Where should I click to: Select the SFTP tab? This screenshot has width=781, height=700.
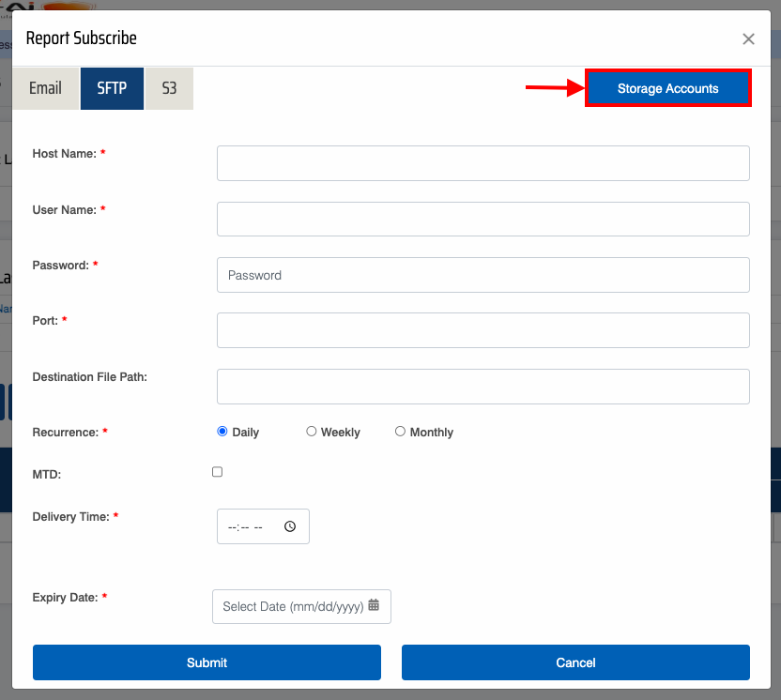click(112, 88)
